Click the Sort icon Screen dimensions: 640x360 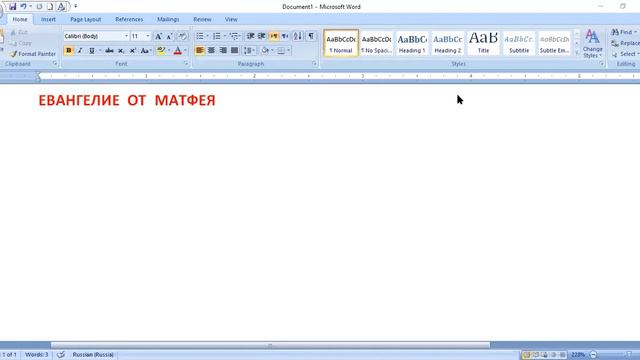pyautogui.click(x=298, y=36)
